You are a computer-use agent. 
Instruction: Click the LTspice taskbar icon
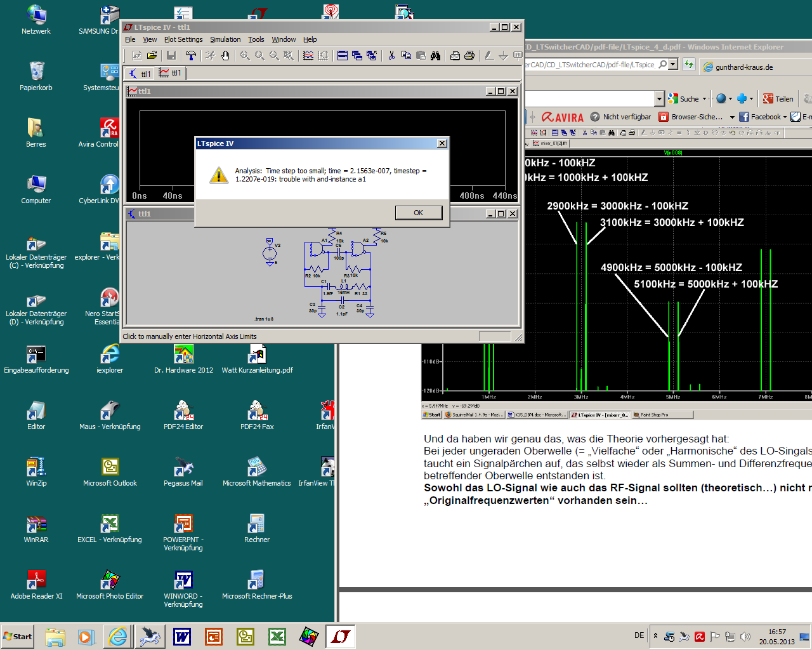[341, 636]
